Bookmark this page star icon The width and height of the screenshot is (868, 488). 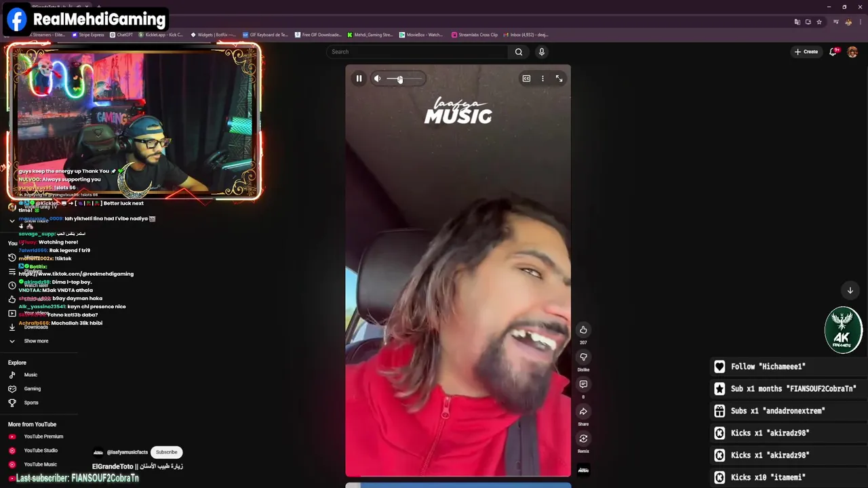[x=819, y=22]
